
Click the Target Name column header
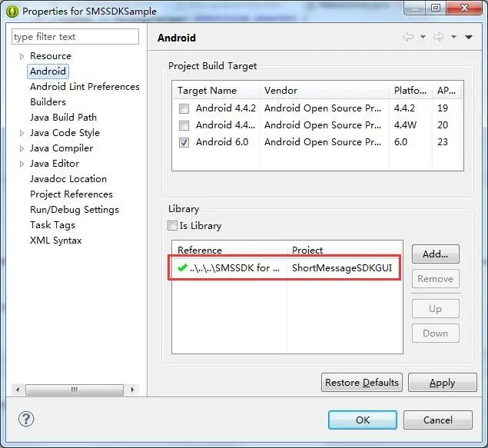pos(216,91)
